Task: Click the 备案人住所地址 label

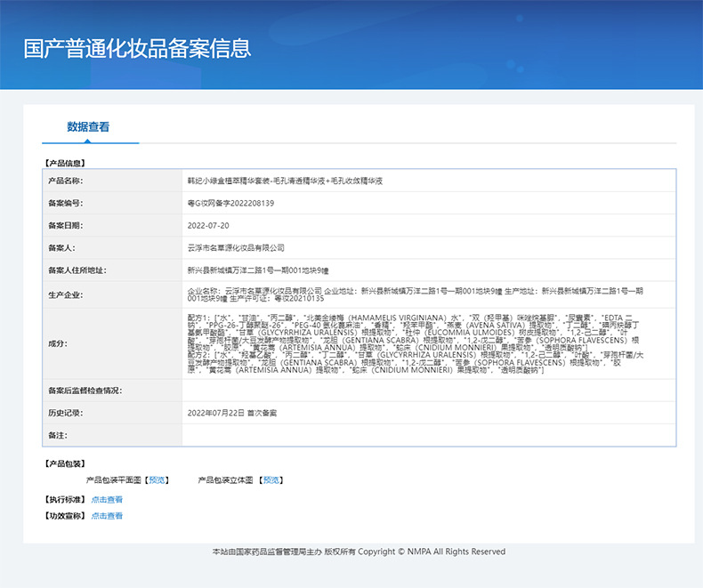Action: point(77,270)
